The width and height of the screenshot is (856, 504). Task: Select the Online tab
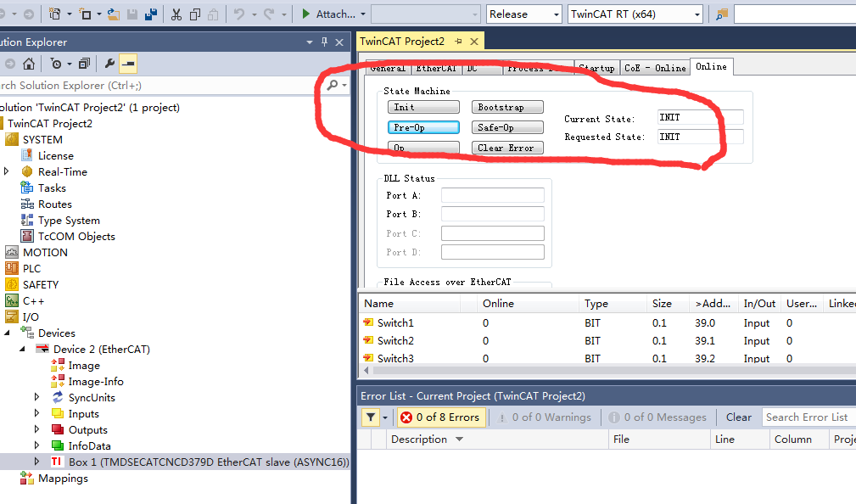coord(711,67)
